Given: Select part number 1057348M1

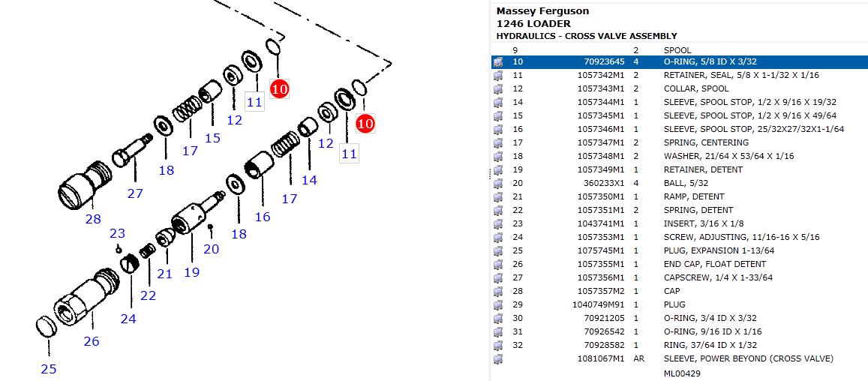Looking at the screenshot, I should 601,156.
